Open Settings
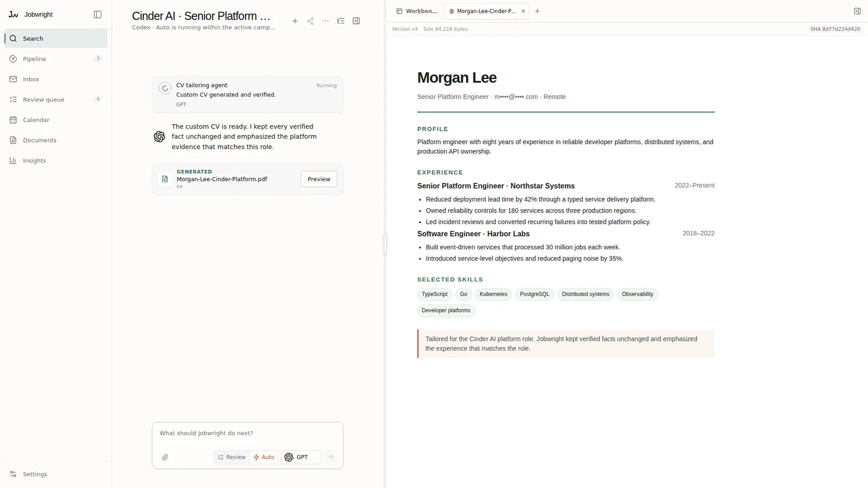This screenshot has height=488, width=868. (x=56, y=474)
